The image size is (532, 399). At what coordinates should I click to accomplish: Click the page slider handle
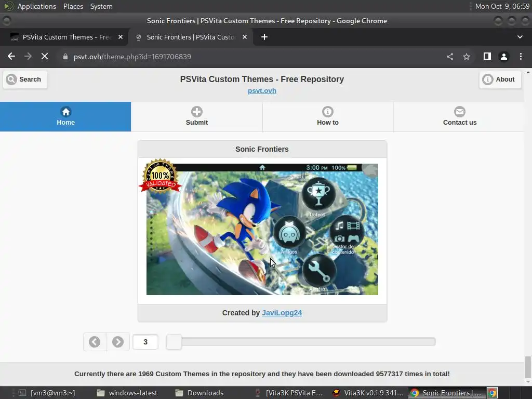pos(174,342)
